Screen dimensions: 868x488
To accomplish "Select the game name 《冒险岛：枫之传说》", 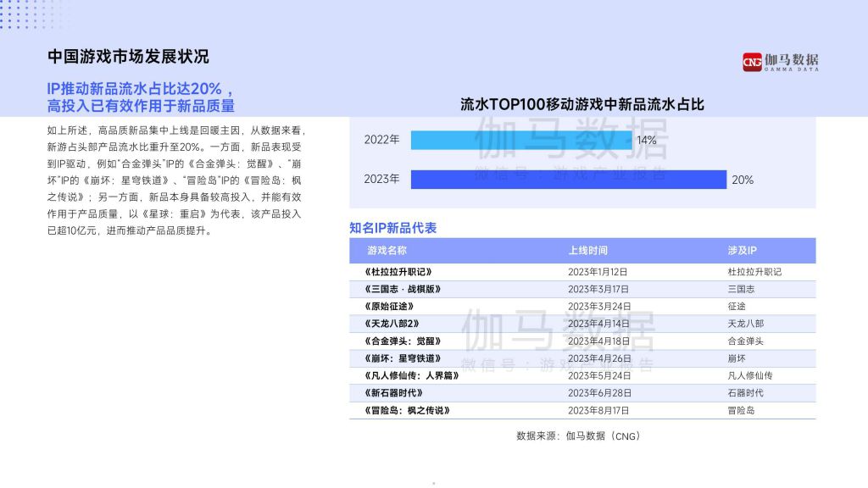I will (x=407, y=411).
